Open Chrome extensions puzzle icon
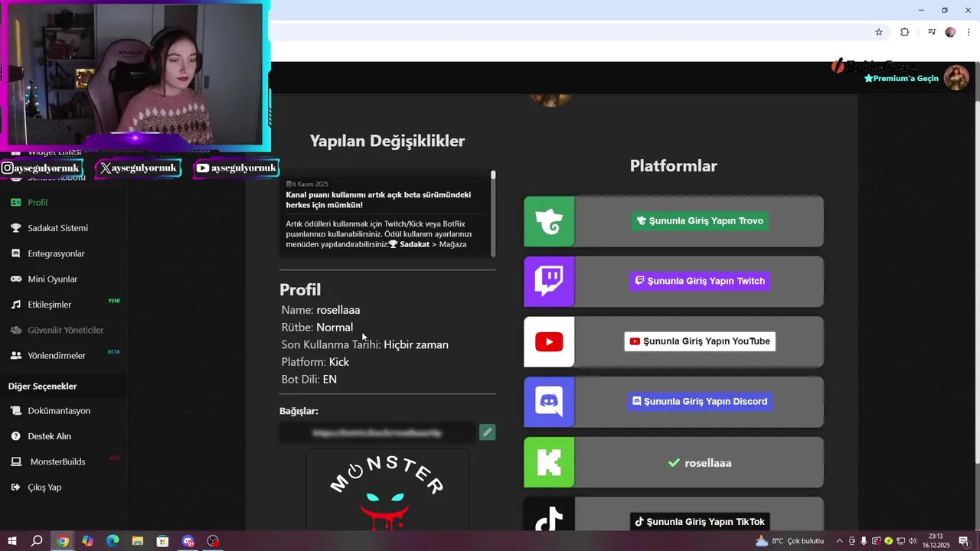The height and width of the screenshot is (551, 980). [x=904, y=32]
